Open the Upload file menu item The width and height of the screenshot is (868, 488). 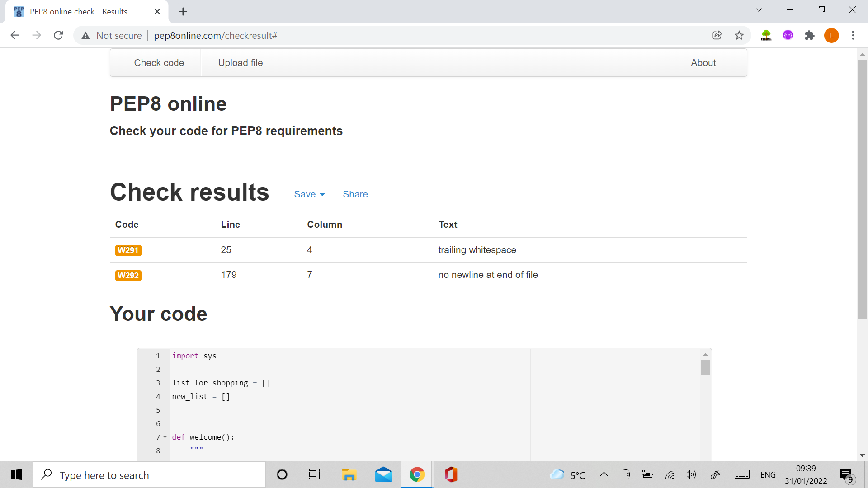(240, 63)
